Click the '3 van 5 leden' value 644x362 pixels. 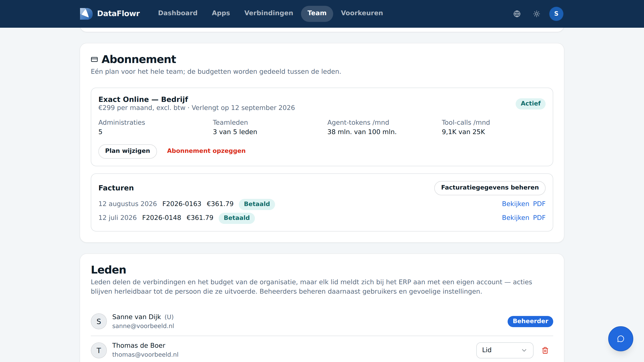[x=235, y=132]
